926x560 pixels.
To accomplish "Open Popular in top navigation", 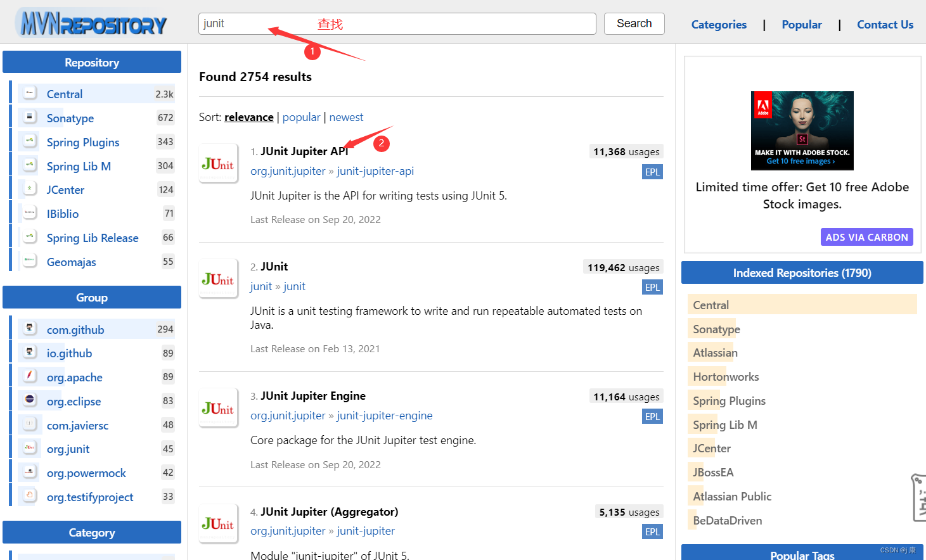I will click(x=801, y=24).
